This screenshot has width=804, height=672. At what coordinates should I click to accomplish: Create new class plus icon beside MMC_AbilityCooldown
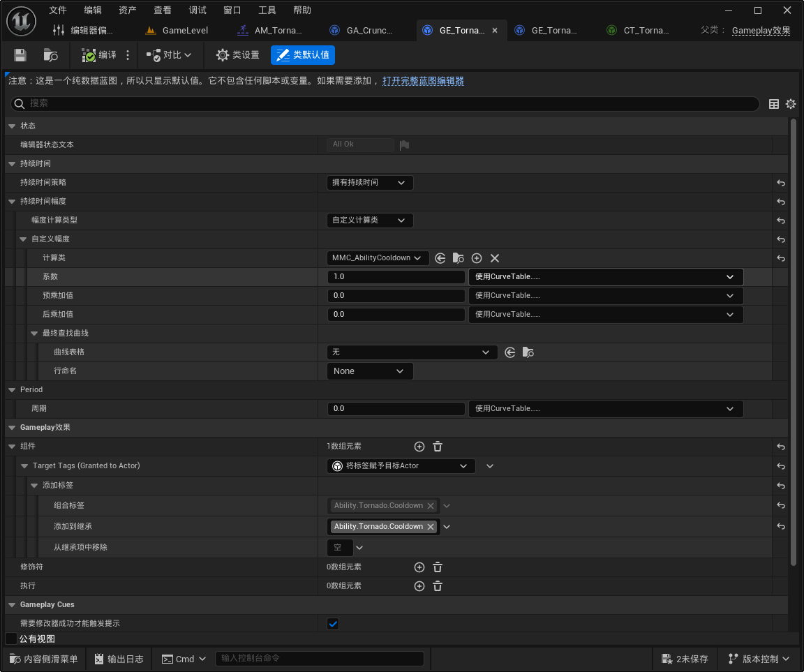[477, 258]
